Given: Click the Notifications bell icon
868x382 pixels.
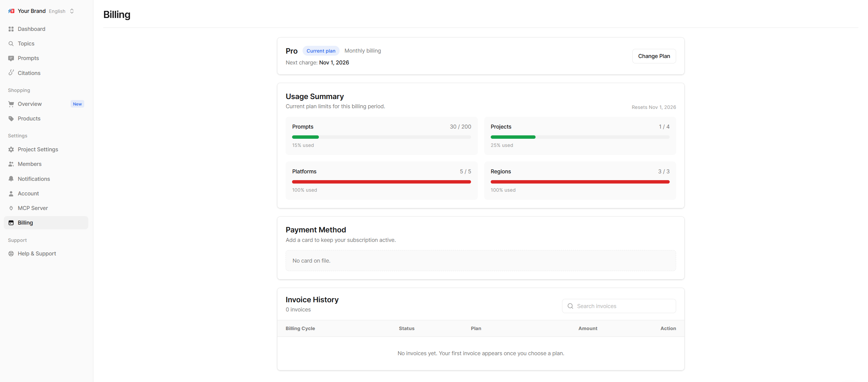Looking at the screenshot, I should coord(11,179).
